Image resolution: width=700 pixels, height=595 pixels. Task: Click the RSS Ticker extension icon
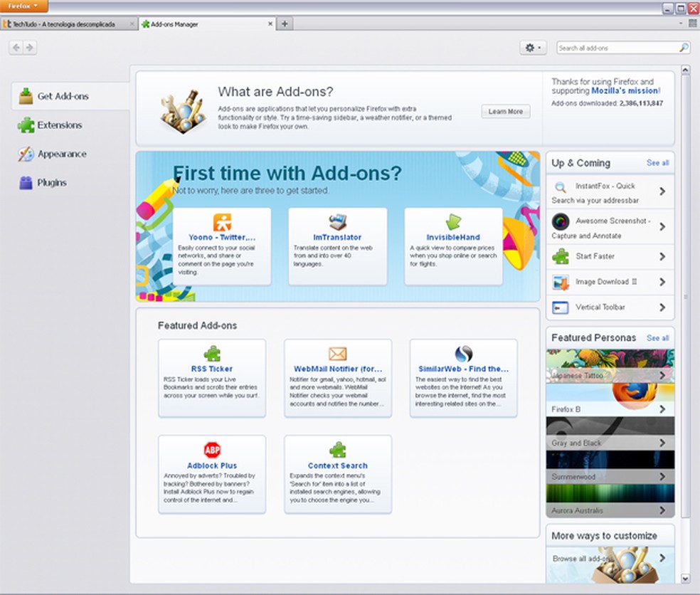212,353
